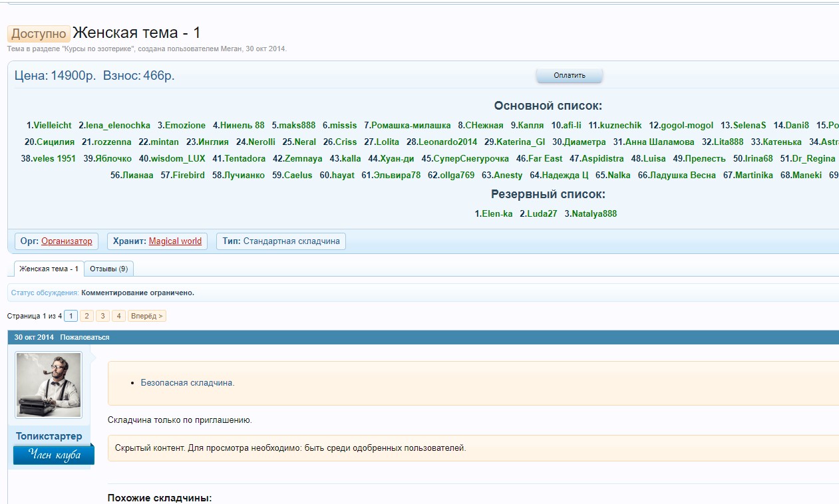This screenshot has width=839, height=504.
Task: Open participant Lita888 profile
Action: pyautogui.click(x=729, y=142)
